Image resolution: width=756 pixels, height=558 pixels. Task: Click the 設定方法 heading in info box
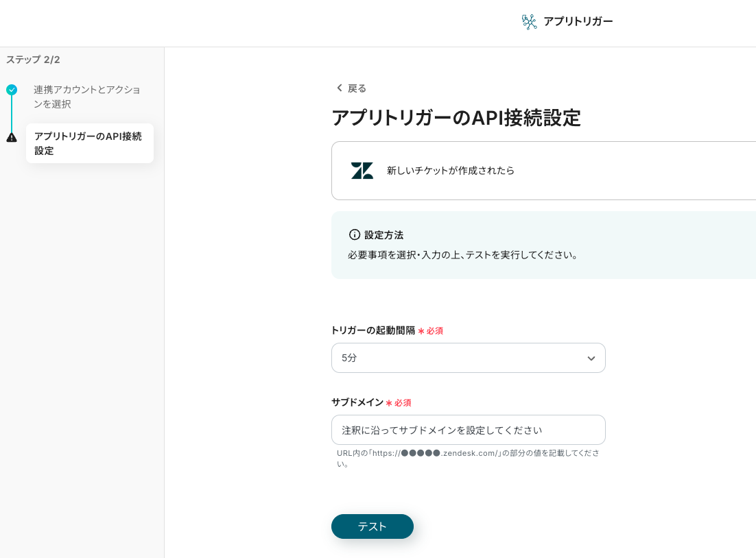[383, 235]
